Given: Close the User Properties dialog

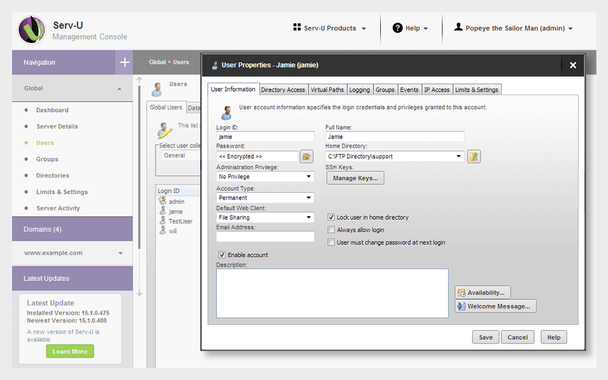Looking at the screenshot, I should coord(573,65).
